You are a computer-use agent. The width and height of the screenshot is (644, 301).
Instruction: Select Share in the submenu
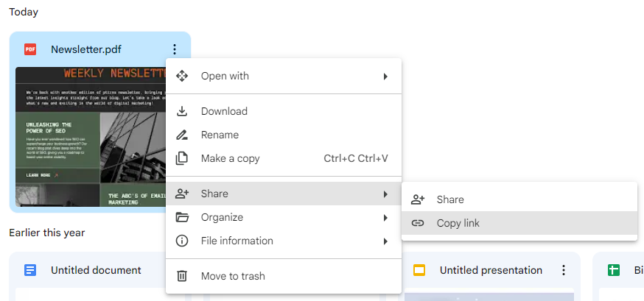[x=519, y=199]
